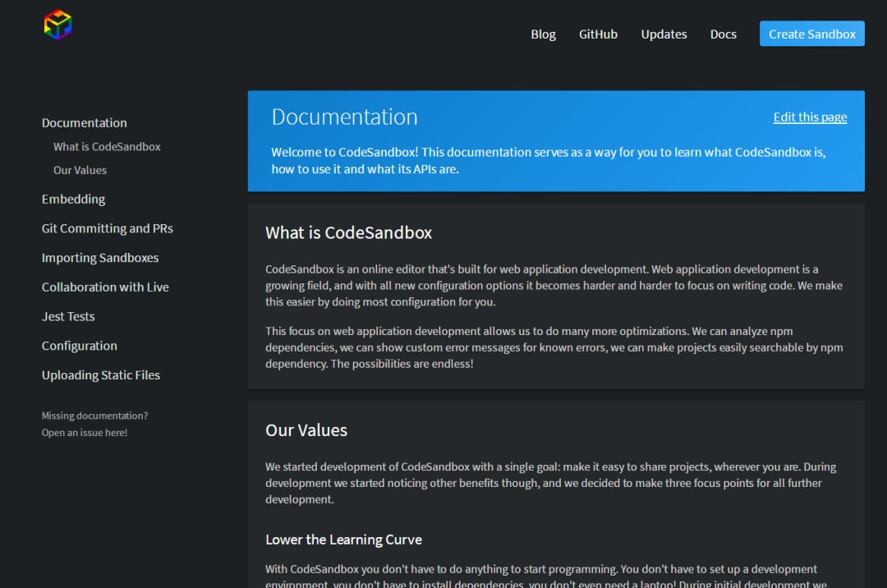The width and height of the screenshot is (887, 588).
Task: Click paragraph starting 'This focus on web application'
Action: click(554, 347)
